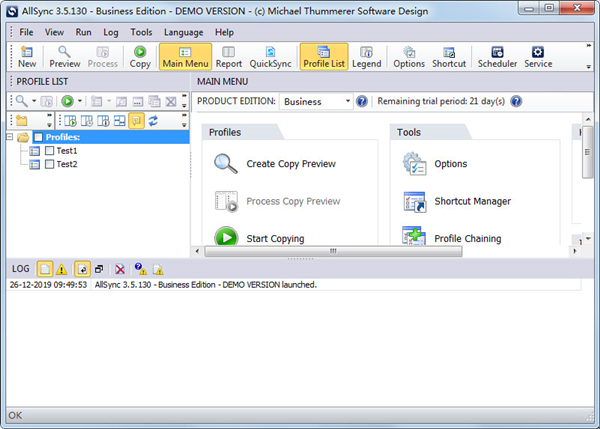Check the Test2 profile checkbox
Viewport: 600px width, 429px height.
[x=48, y=164]
